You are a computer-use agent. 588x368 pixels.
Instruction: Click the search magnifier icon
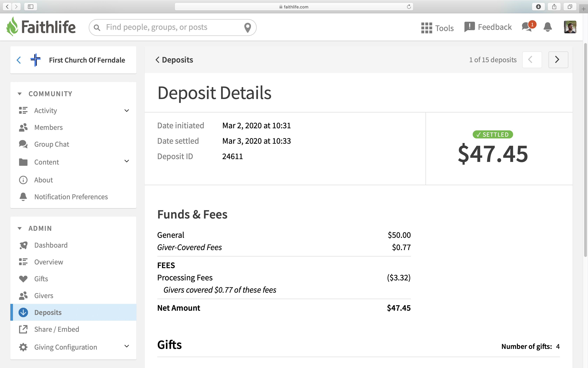[x=97, y=28]
